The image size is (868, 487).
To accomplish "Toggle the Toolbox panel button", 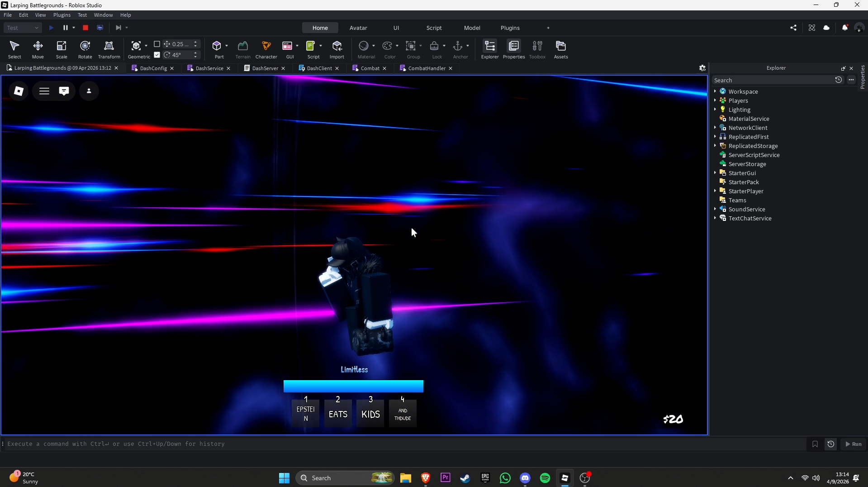I will [x=537, y=49].
